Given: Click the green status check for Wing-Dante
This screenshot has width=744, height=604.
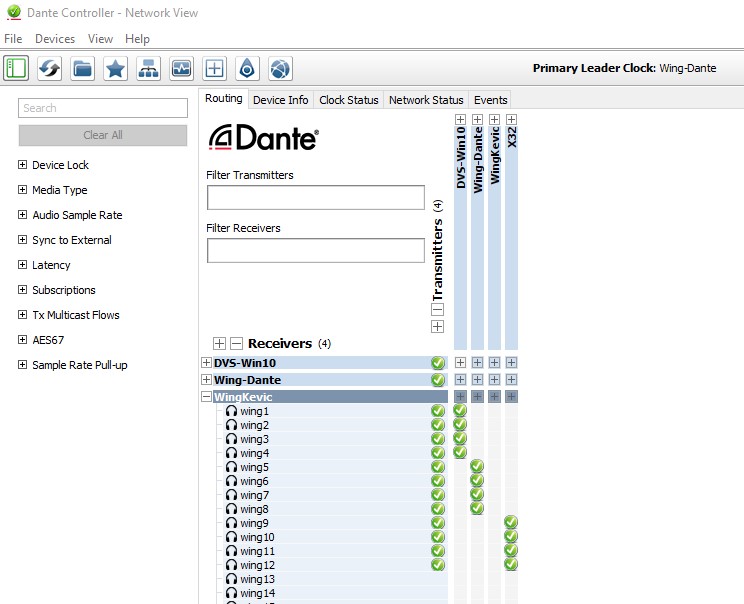Looking at the screenshot, I should 438,380.
